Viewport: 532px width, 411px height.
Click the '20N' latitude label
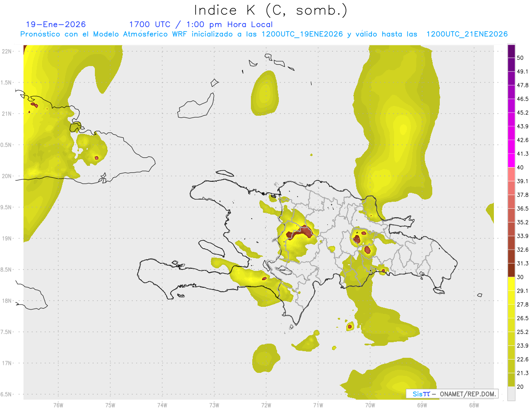tap(7, 176)
